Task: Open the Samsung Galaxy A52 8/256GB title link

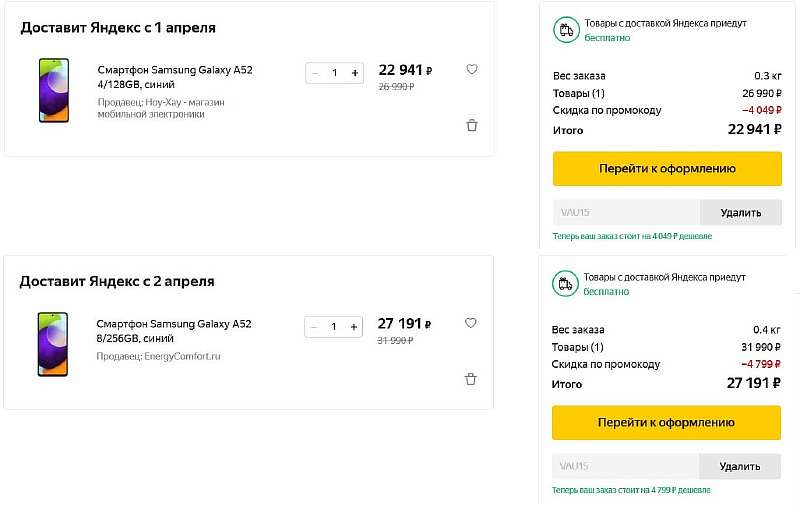Action: (x=173, y=331)
